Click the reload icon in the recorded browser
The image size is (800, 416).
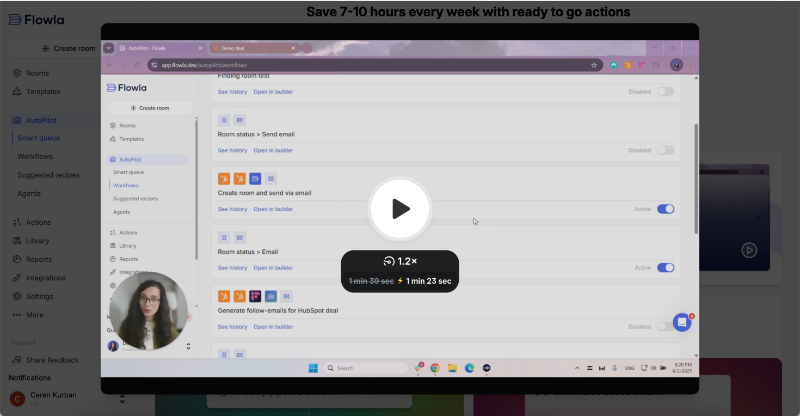click(137, 65)
